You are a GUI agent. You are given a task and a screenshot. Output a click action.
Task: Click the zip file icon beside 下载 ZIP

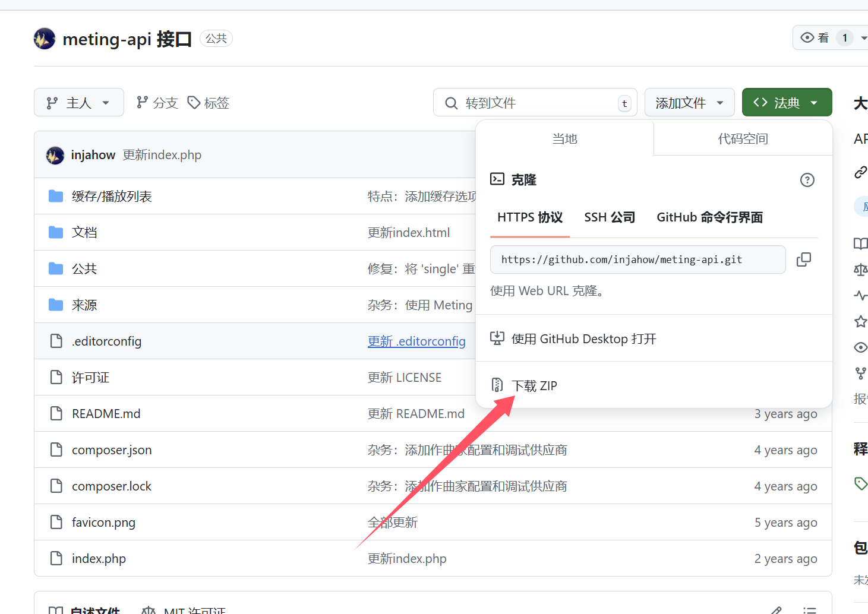(x=497, y=385)
